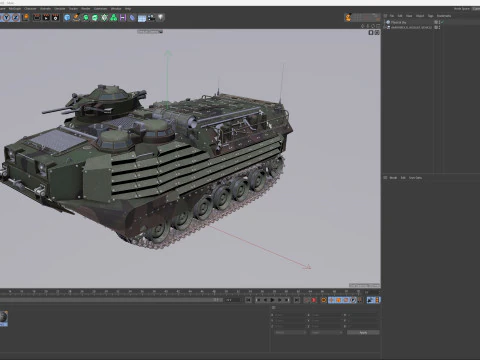Play the animation forwards

click(272, 300)
